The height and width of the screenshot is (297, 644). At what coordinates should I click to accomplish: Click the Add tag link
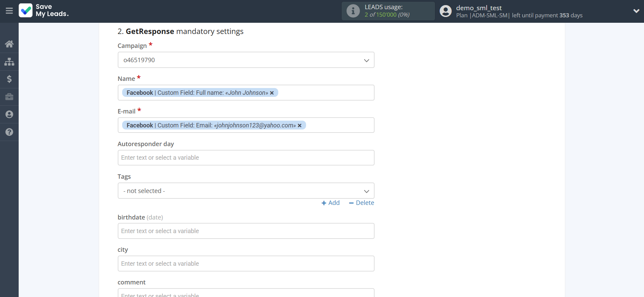pos(330,203)
